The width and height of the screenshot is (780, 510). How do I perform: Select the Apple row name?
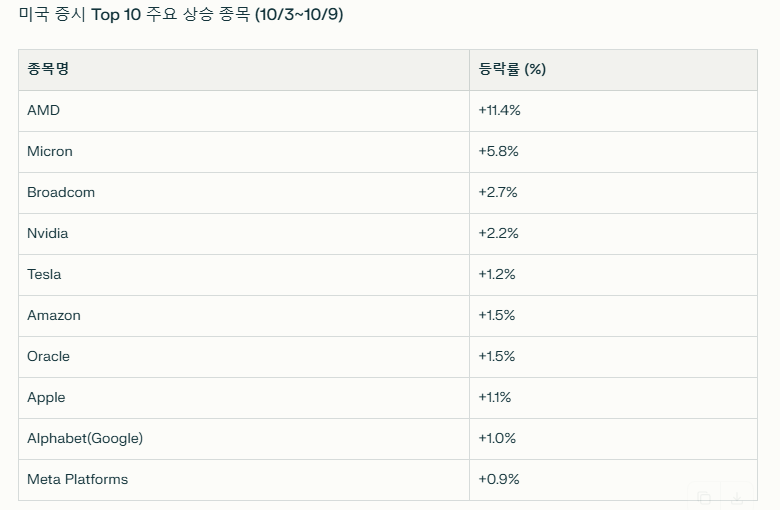(46, 398)
